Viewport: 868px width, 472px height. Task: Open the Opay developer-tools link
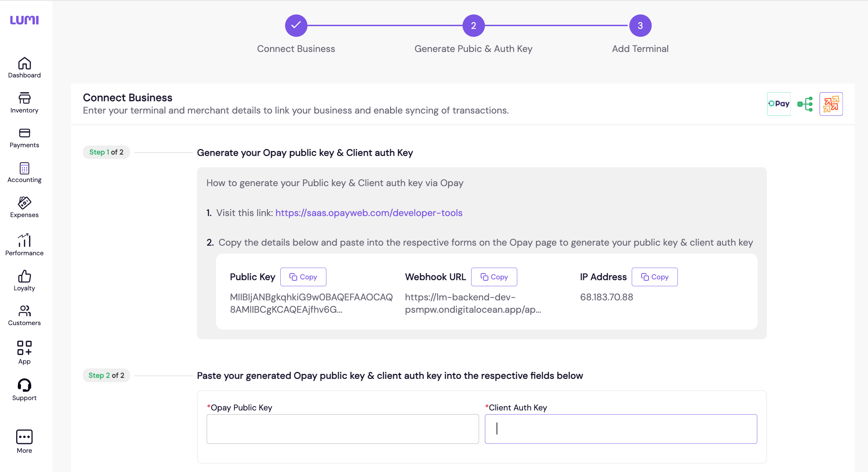(x=369, y=213)
